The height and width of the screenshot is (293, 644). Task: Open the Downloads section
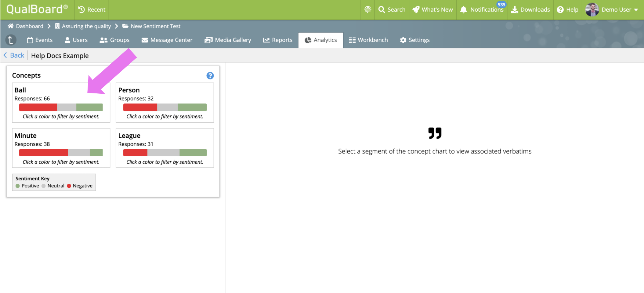530,10
